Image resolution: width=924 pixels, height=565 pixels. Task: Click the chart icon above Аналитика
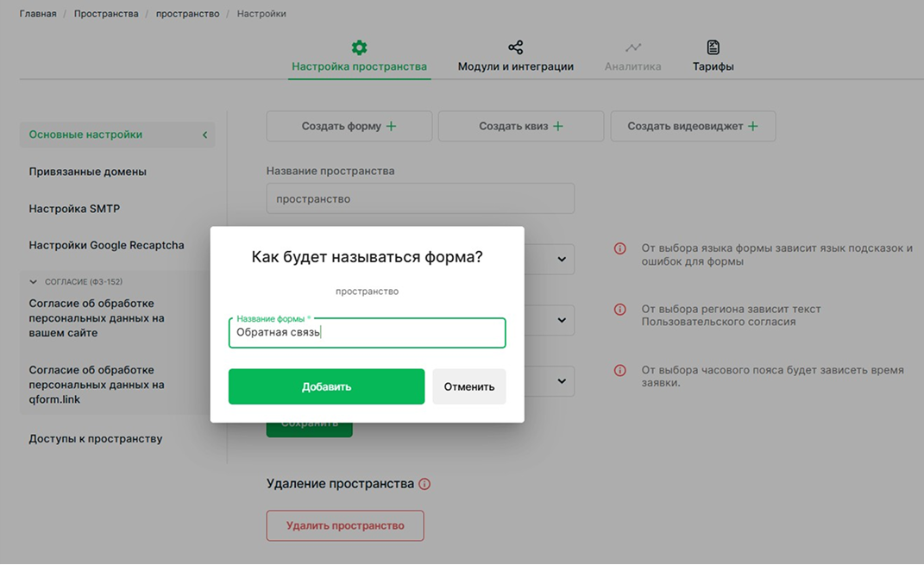click(633, 47)
